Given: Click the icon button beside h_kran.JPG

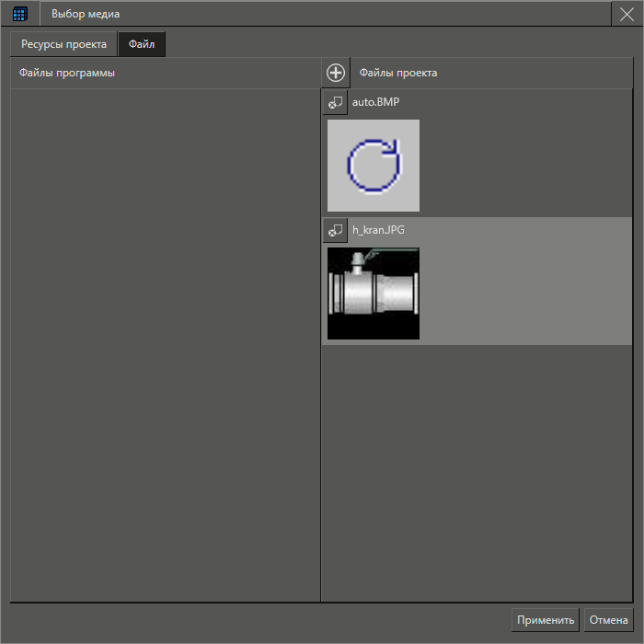Looking at the screenshot, I should click(335, 230).
